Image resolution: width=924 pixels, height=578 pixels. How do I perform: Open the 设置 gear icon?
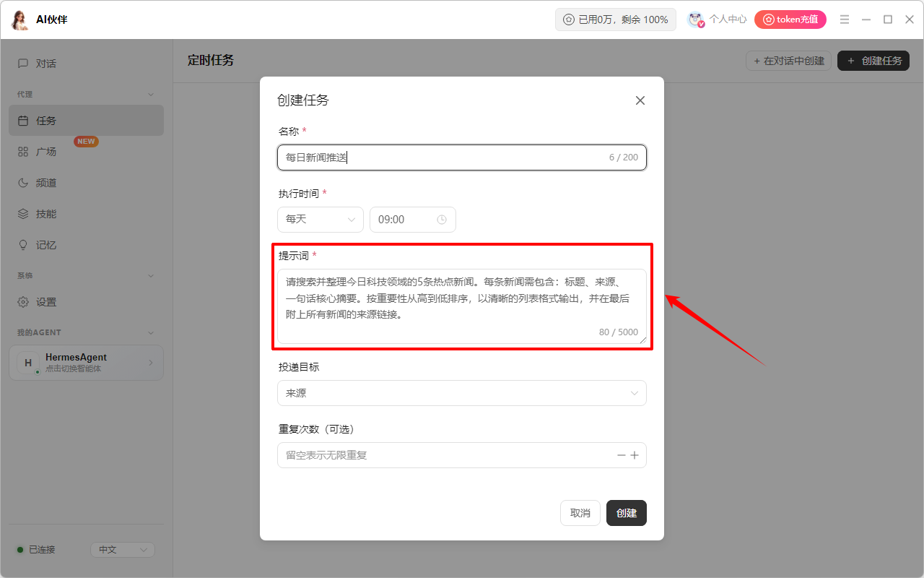point(23,302)
